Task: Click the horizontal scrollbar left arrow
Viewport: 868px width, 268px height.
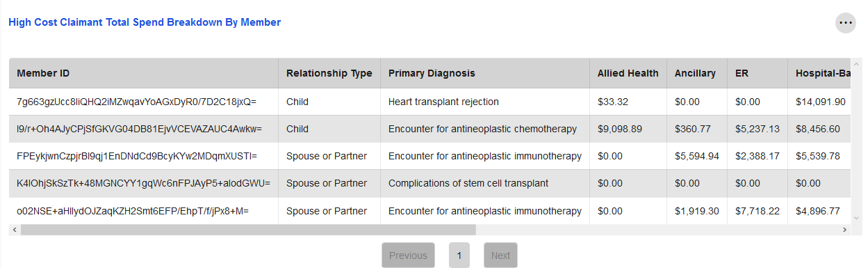Action: [14, 229]
